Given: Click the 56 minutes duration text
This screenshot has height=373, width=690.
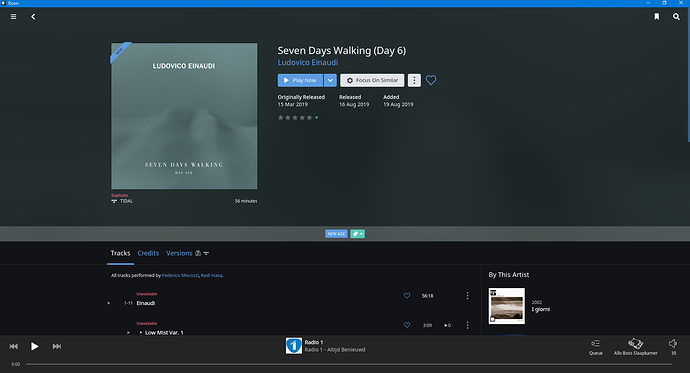Looking at the screenshot, I should (246, 201).
